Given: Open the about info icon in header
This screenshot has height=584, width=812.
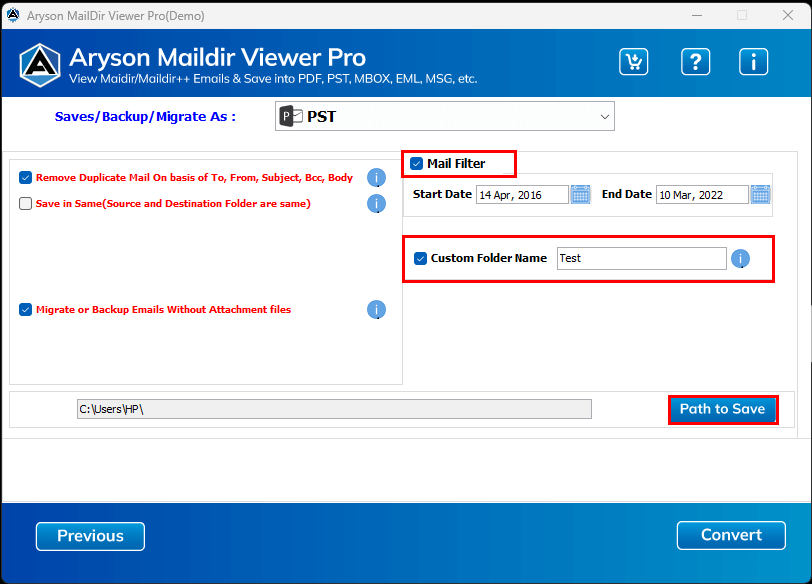Looking at the screenshot, I should pyautogui.click(x=753, y=62).
